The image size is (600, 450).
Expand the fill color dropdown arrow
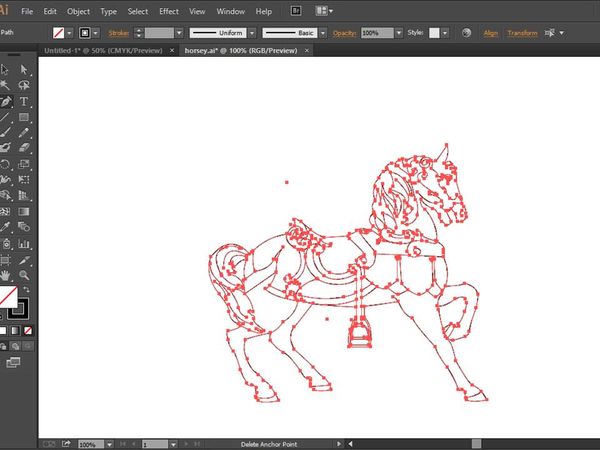[69, 33]
